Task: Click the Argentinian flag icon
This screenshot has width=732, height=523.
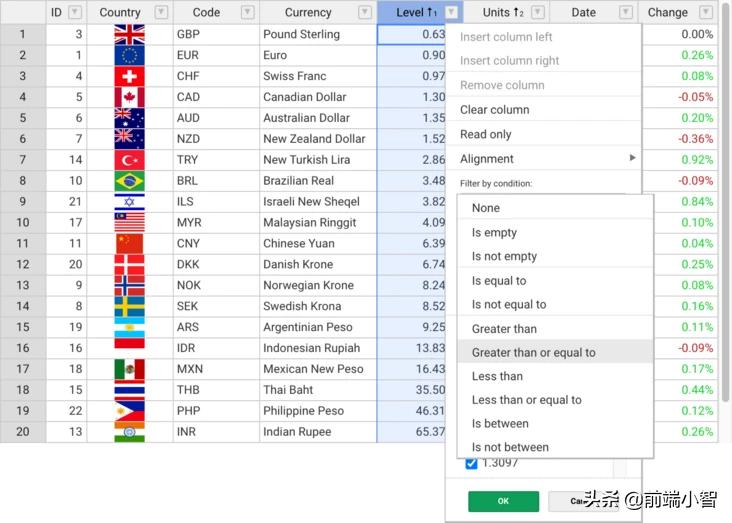Action: click(x=129, y=327)
